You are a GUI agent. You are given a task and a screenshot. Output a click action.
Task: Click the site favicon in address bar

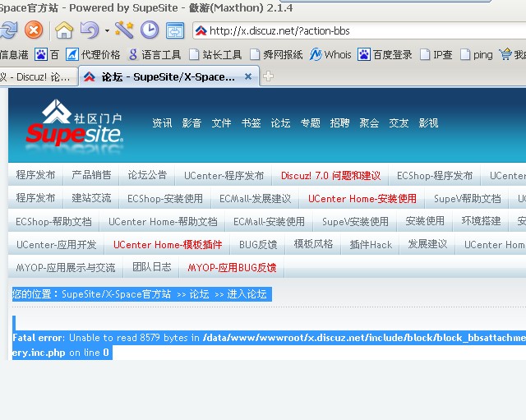(201, 31)
